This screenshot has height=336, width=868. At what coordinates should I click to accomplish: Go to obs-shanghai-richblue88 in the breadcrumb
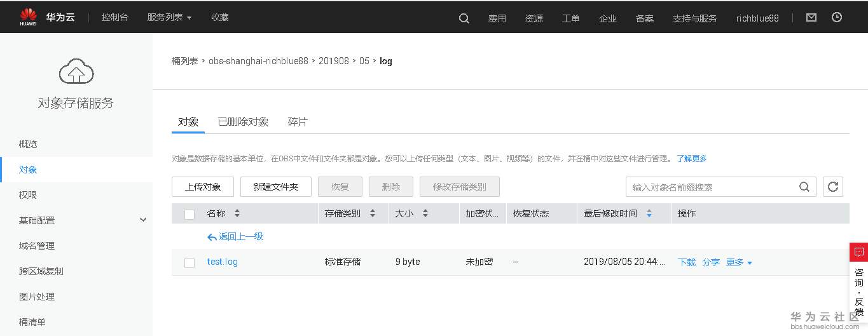coord(258,61)
